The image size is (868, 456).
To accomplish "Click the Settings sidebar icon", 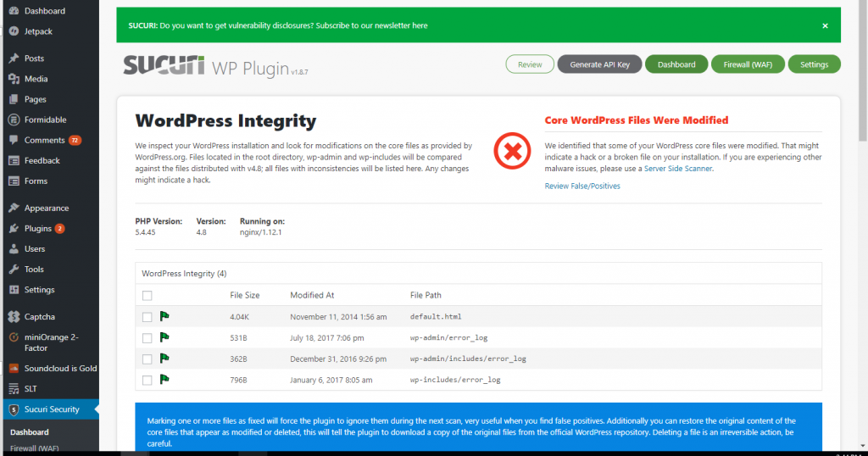I will [x=14, y=290].
